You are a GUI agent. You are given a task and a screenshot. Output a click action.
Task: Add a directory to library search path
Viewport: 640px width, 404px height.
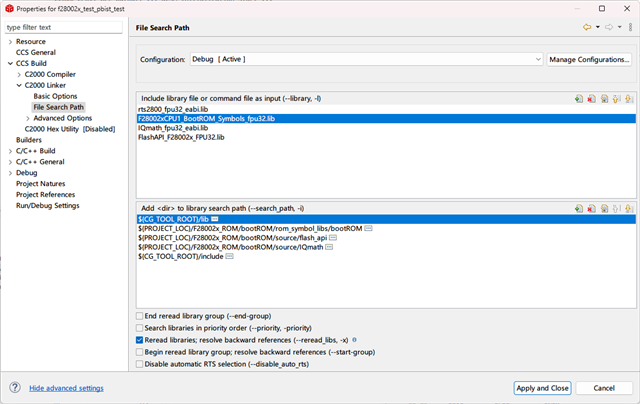coord(579,208)
